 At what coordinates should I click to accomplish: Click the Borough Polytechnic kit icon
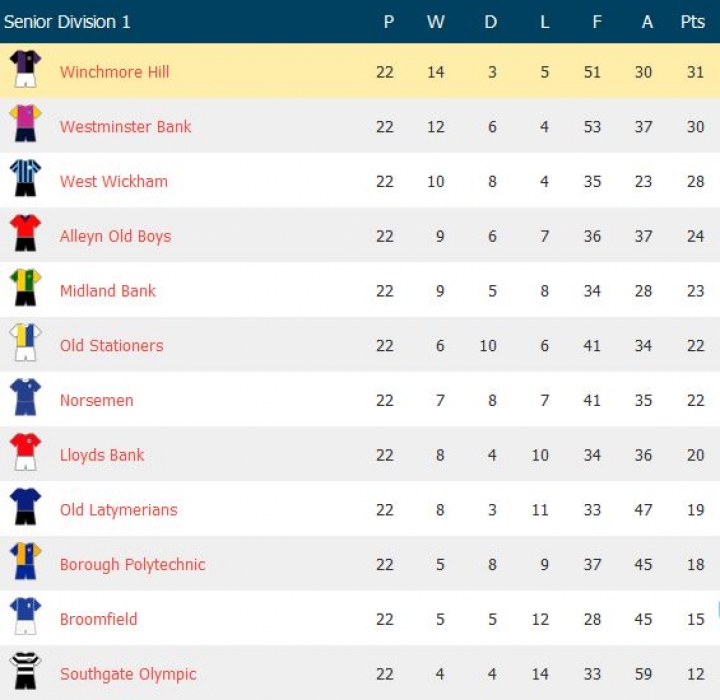click(25, 563)
